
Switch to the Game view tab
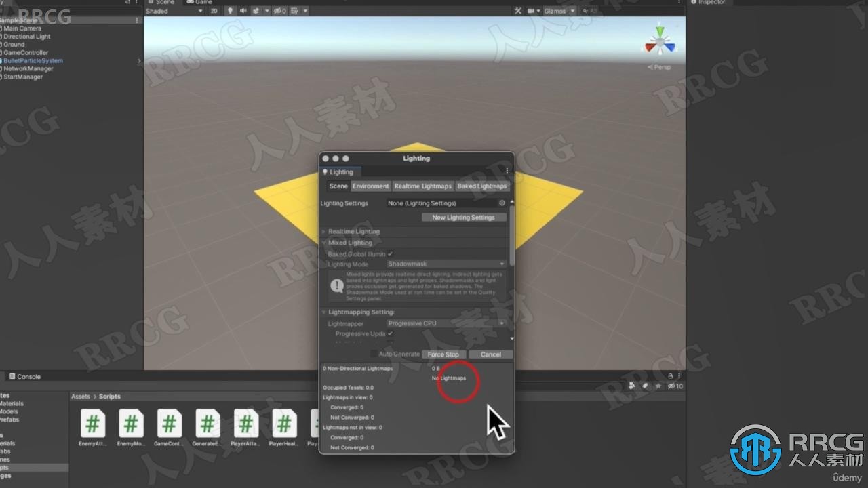click(x=200, y=2)
